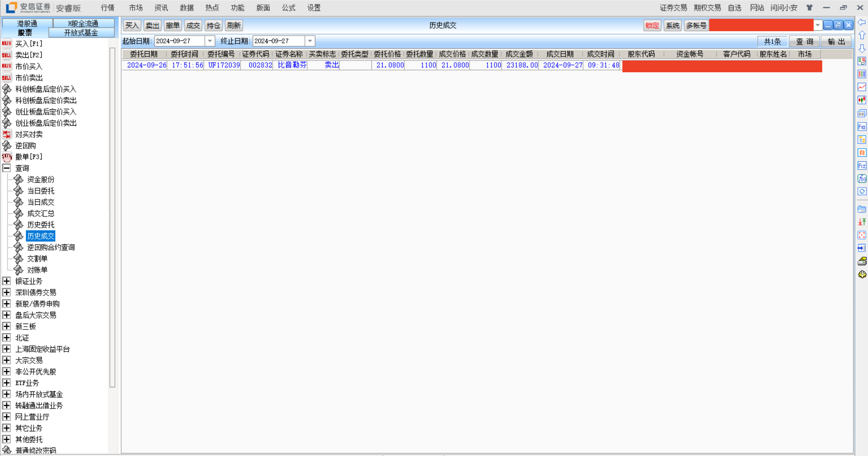The width and height of the screenshot is (868, 456).
Task: Open the formula f(x) icon in right sidebar
Action: point(862,179)
